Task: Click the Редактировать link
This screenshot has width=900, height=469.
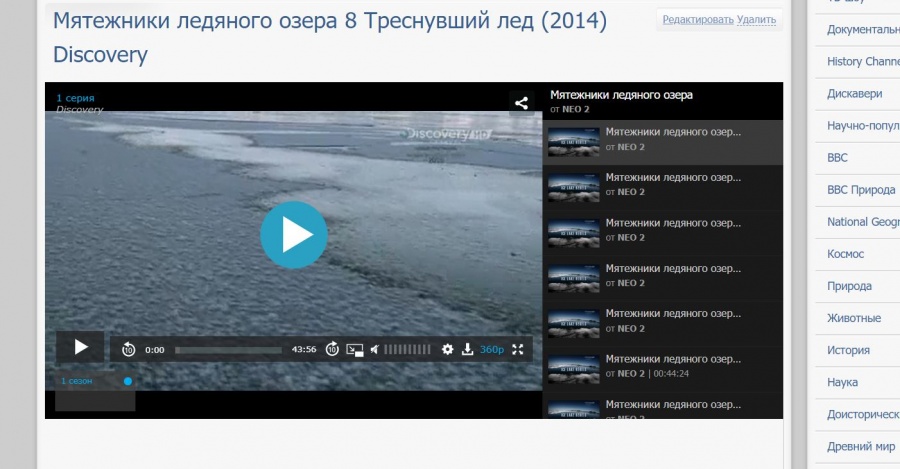Action: coord(698,20)
